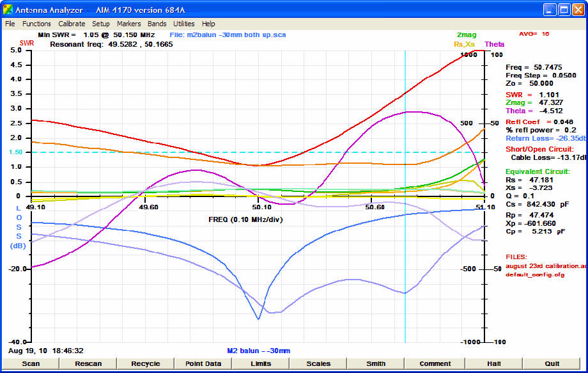The width and height of the screenshot is (588, 373).
Task: Open the Utilities menu
Action: tap(184, 24)
